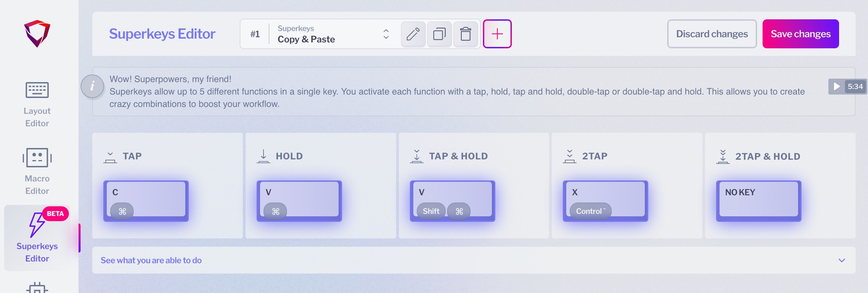
Task: Click Save changes button
Action: (800, 34)
